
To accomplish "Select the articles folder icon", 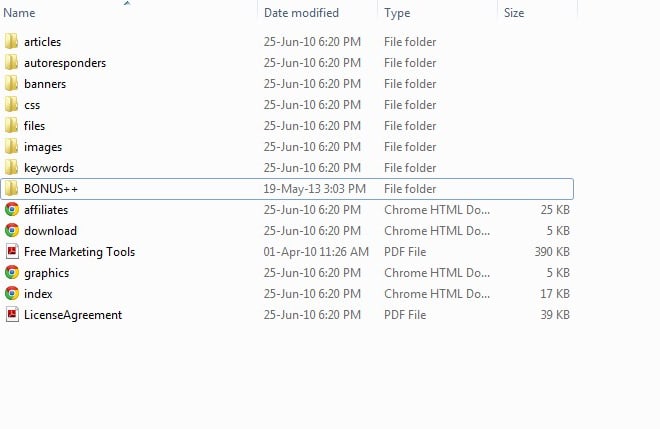I will 11,41.
